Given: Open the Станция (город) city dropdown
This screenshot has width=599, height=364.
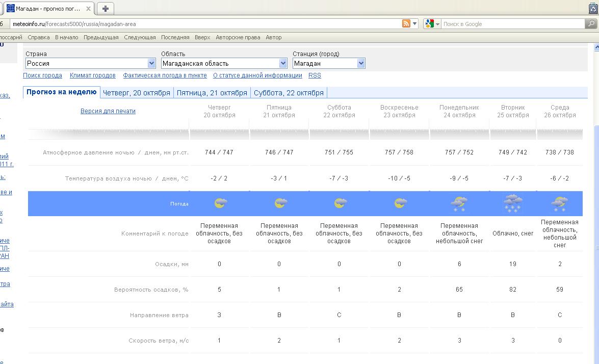Looking at the screenshot, I should [x=361, y=63].
